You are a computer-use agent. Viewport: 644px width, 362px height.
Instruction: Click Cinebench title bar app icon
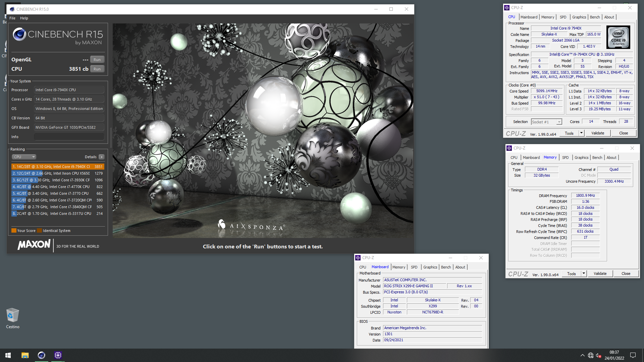coord(12,9)
